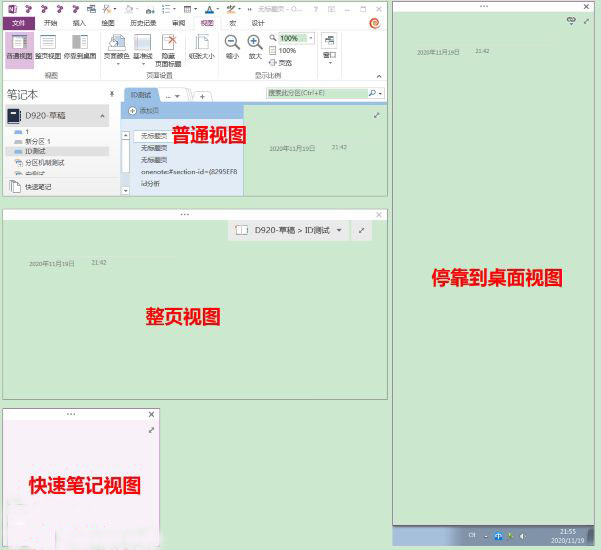
Task: Click the speaker volume icon in system tray
Action: point(522,536)
